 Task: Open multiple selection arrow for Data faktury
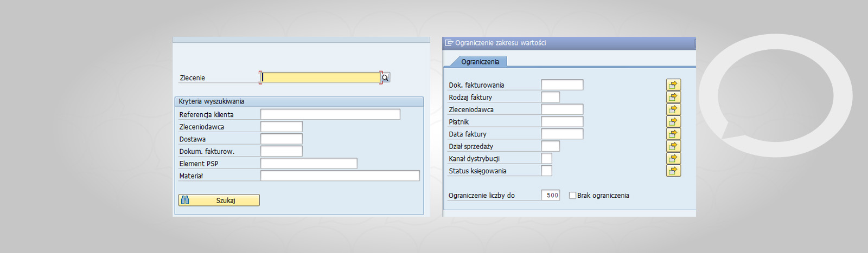click(673, 134)
